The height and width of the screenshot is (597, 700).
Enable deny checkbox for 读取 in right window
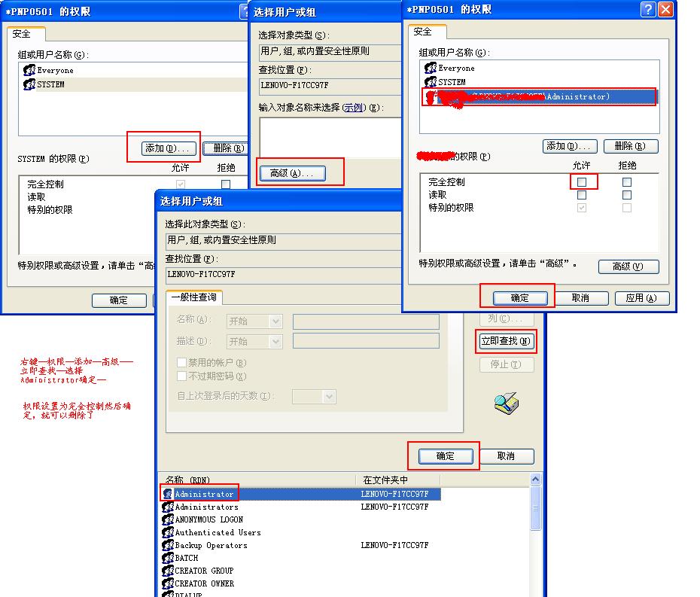(627, 195)
